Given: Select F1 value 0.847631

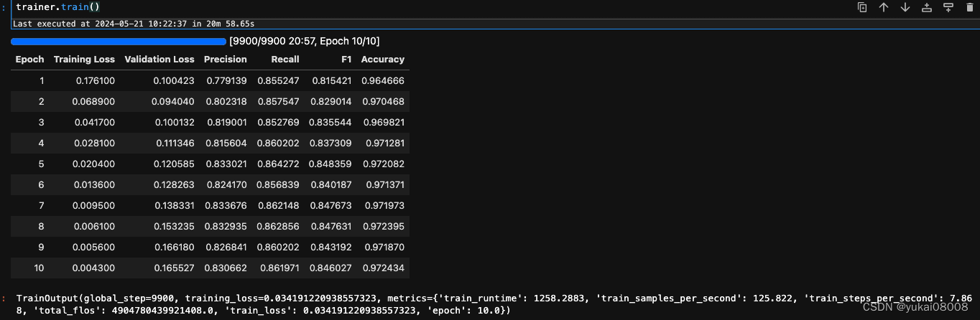Looking at the screenshot, I should tap(331, 226).
